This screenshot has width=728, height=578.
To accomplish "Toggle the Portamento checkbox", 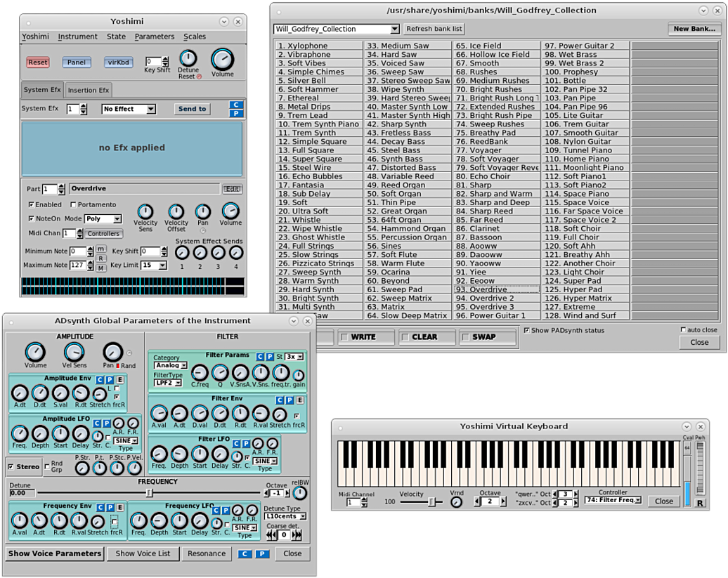I will tap(73, 204).
